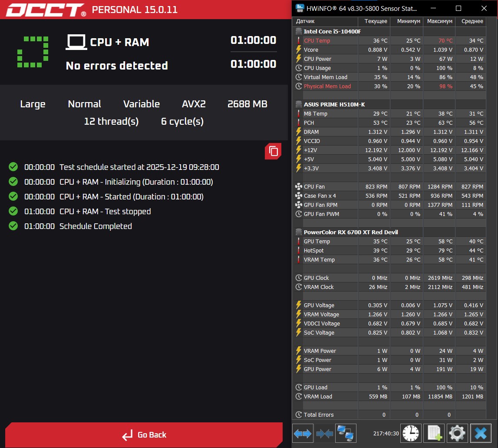This screenshot has height=448, width=498.
Task: Start logging with the sheet-plus icon in HWiNFO
Action: [x=434, y=433]
